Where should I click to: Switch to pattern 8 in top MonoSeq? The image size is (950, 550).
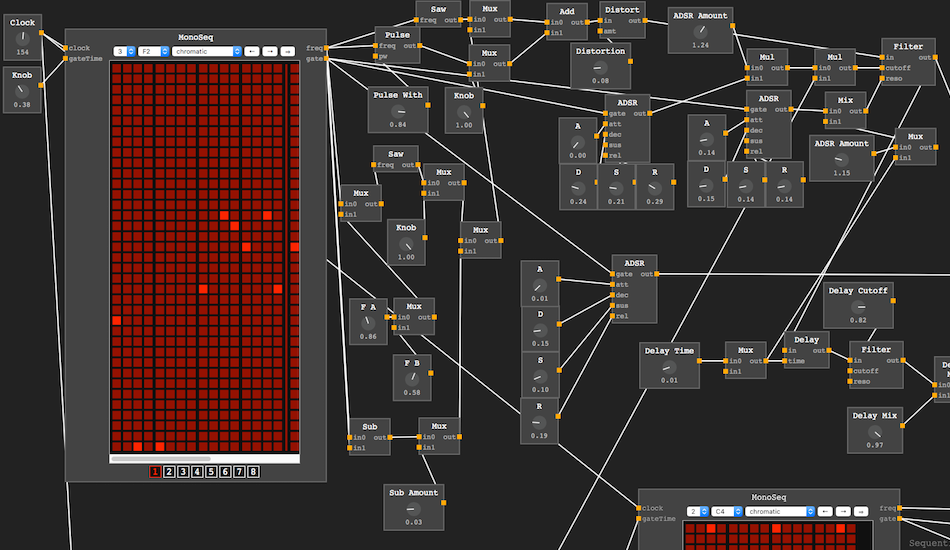(x=253, y=472)
